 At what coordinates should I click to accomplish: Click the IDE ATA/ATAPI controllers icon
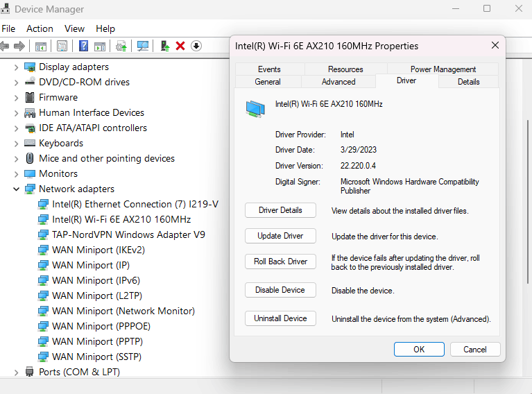click(x=30, y=128)
